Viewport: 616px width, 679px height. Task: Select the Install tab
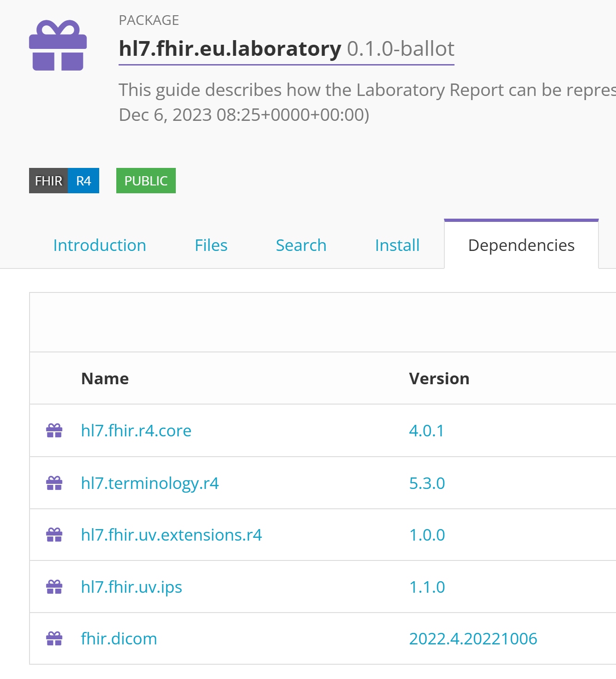pos(397,245)
